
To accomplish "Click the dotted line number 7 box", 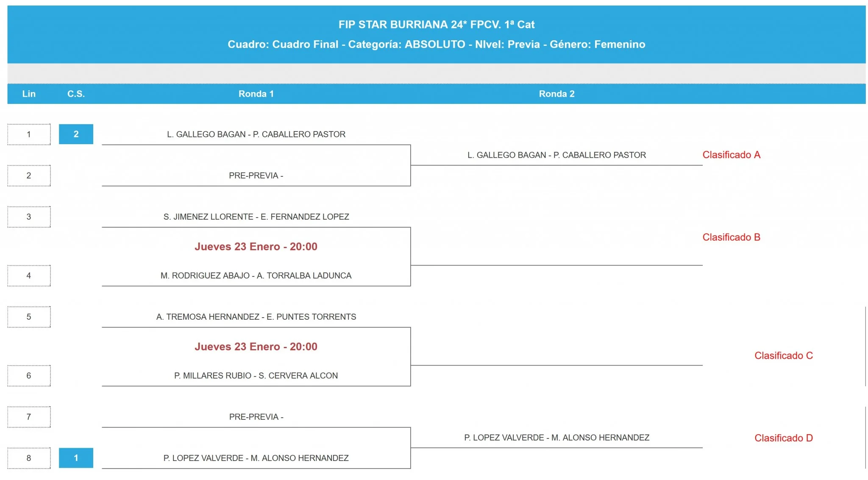I will [x=29, y=417].
